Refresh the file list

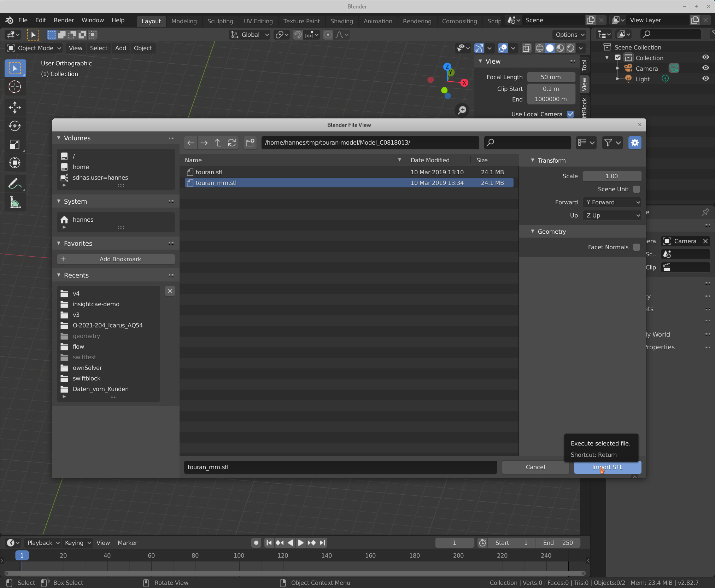click(x=232, y=143)
